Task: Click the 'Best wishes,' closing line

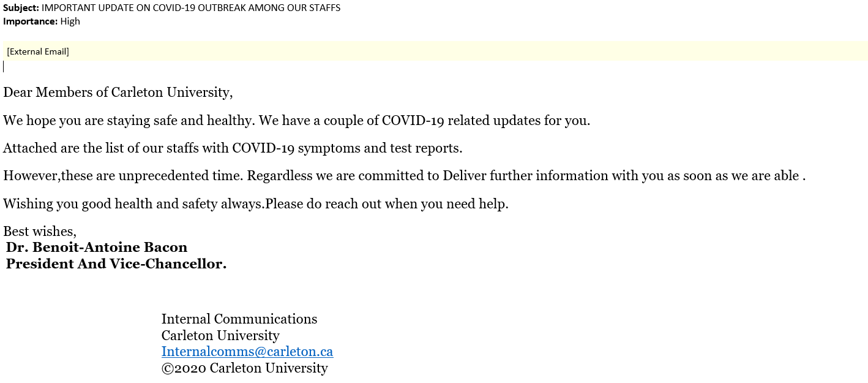Action: tap(40, 232)
